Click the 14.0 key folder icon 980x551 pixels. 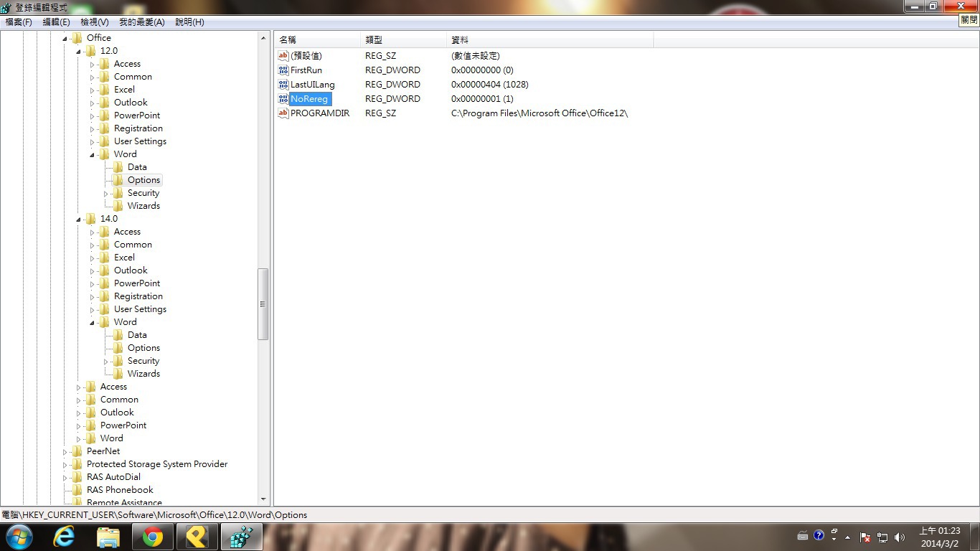pyautogui.click(x=91, y=219)
